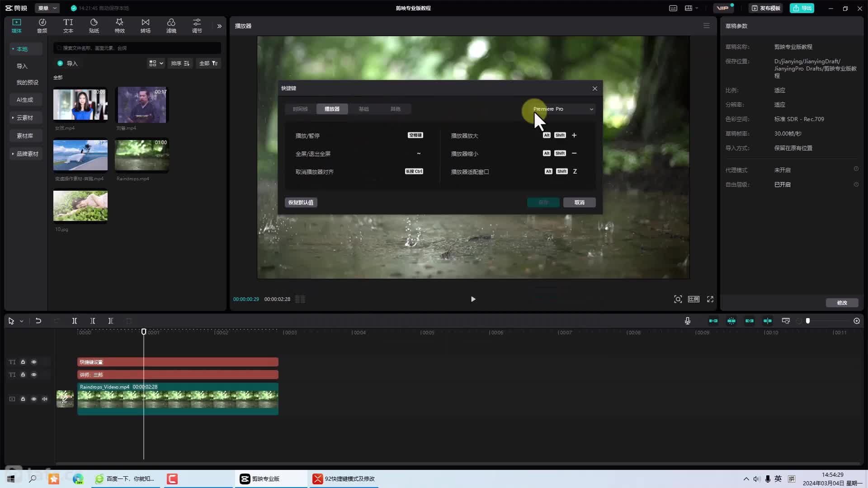Toggle auto snapping in timeline
868x488 pixels.
point(731,321)
